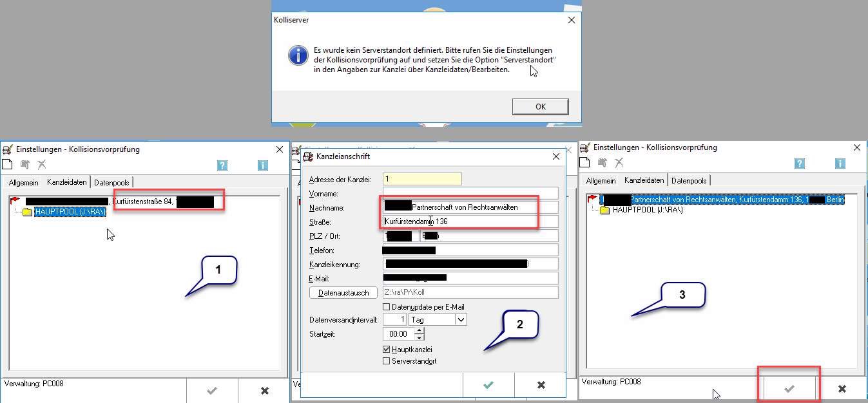
Task: Click OK in the Kolliserver message
Action: coord(540,107)
